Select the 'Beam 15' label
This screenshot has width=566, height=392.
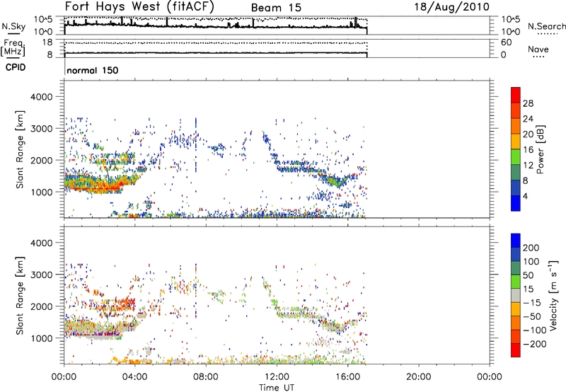pyautogui.click(x=276, y=8)
